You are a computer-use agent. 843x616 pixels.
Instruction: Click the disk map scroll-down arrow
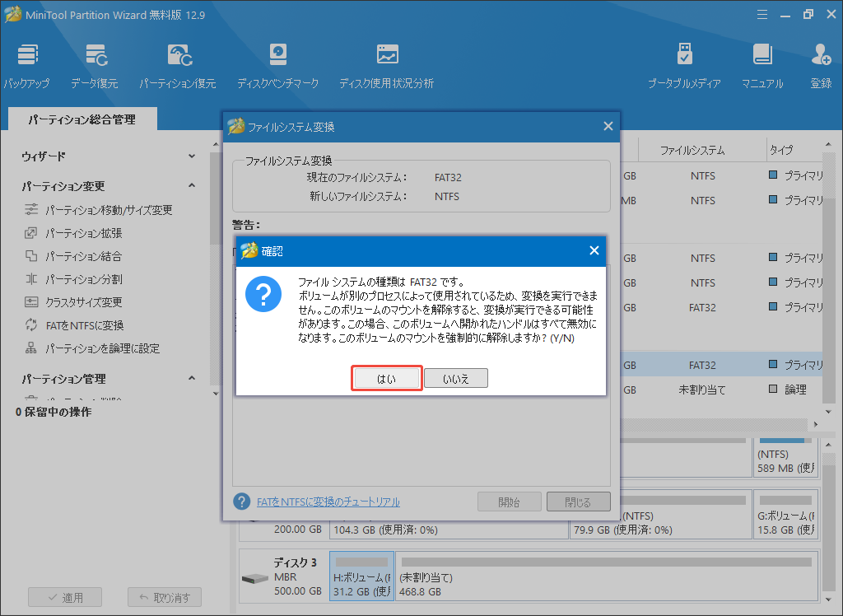coord(828,598)
